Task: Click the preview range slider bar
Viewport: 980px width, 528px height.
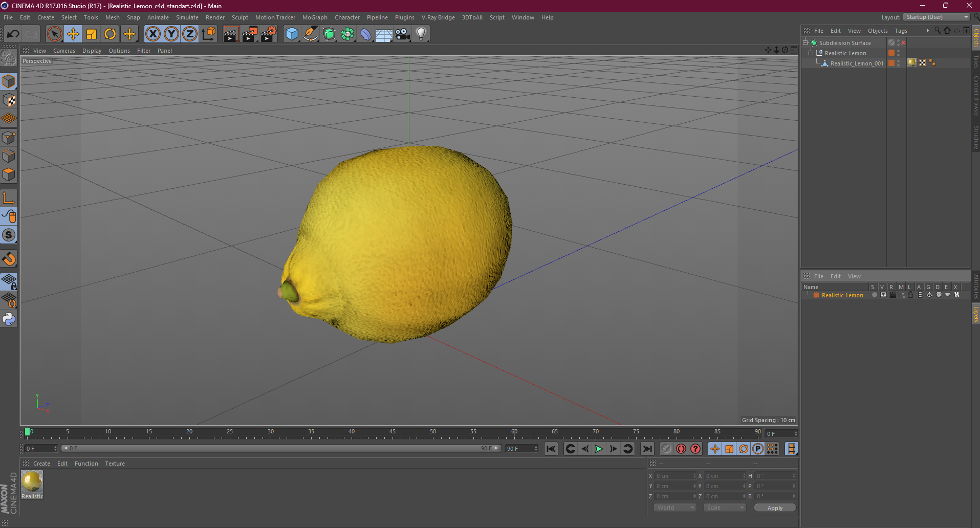Action: click(x=280, y=448)
